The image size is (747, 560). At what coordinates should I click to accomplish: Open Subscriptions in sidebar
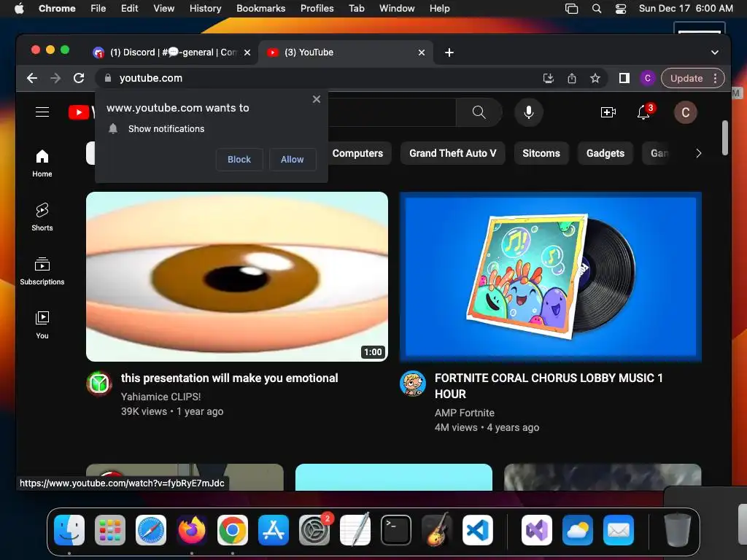pyautogui.click(x=42, y=271)
